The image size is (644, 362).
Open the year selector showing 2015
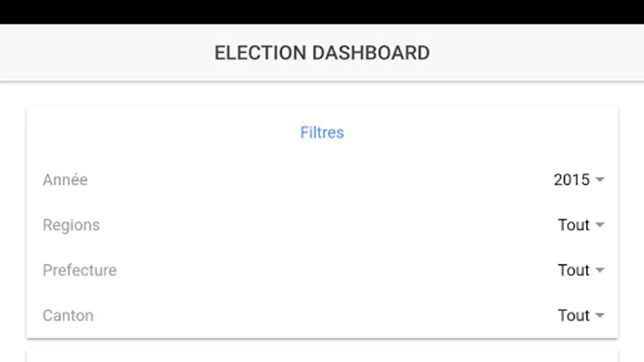[x=572, y=179]
